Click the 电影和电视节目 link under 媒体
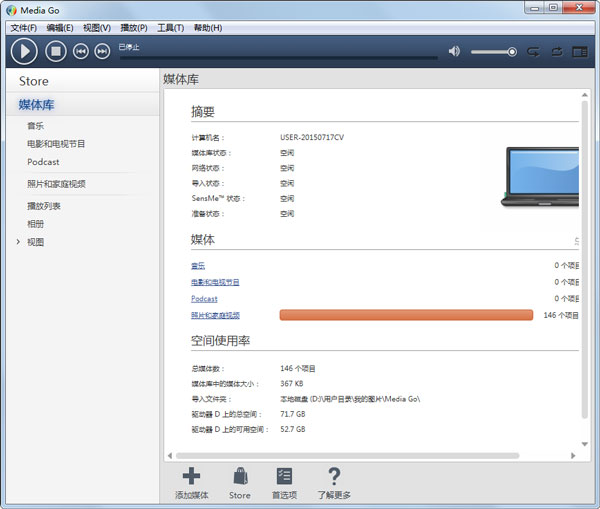600x509 pixels. [x=215, y=282]
